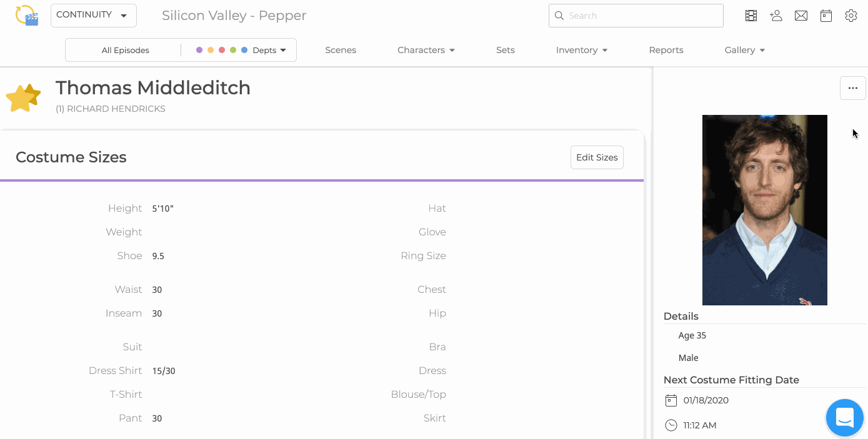868x439 pixels.
Task: Click the blue department dot
Action: [244, 50]
